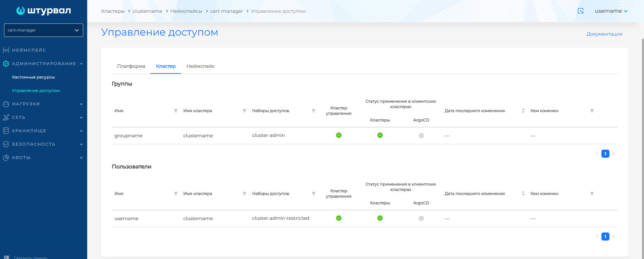The width and height of the screenshot is (644, 259).
Task: Open the username account dropdown
Action: tap(611, 11)
